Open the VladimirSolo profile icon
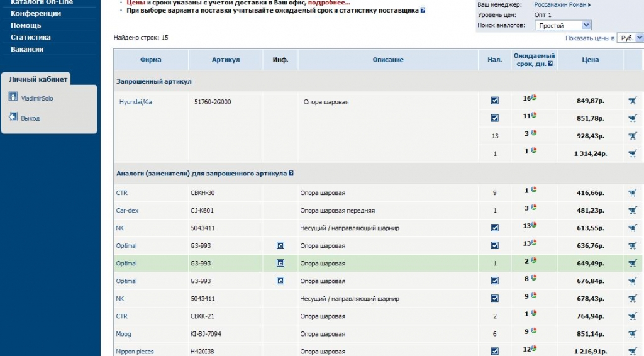Viewport: 644px width, 356px height. pyautogui.click(x=13, y=97)
